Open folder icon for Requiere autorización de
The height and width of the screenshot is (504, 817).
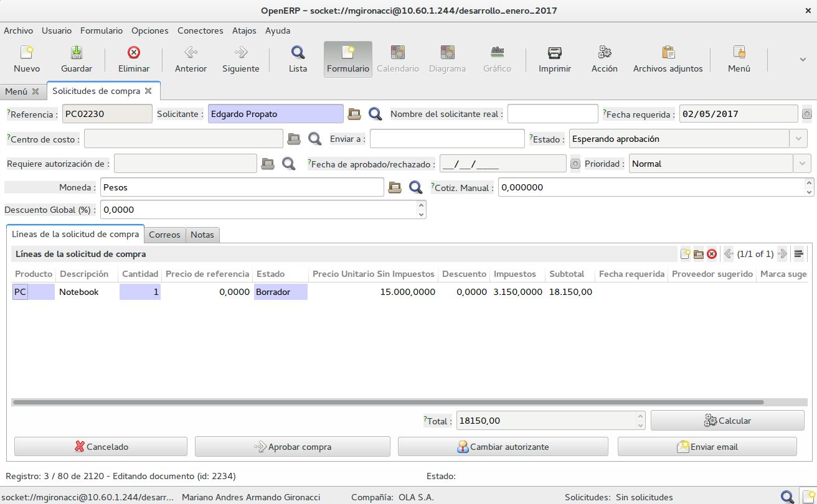click(268, 164)
